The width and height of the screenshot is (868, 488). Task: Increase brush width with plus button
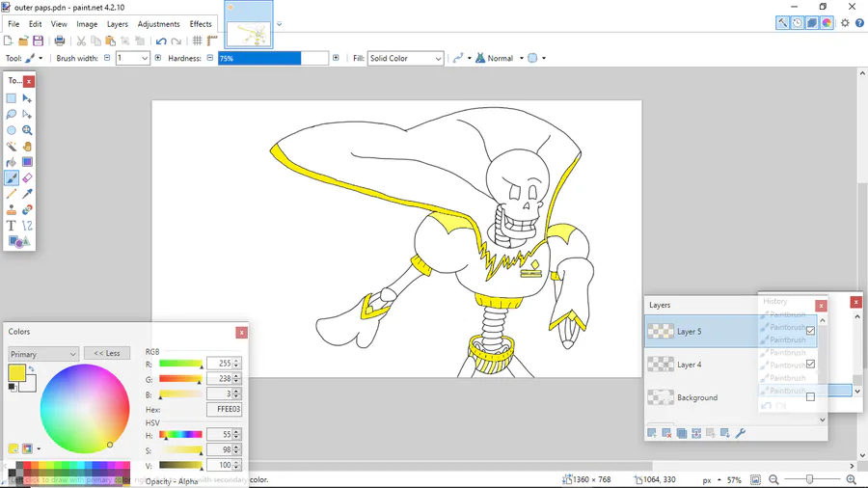(x=158, y=58)
